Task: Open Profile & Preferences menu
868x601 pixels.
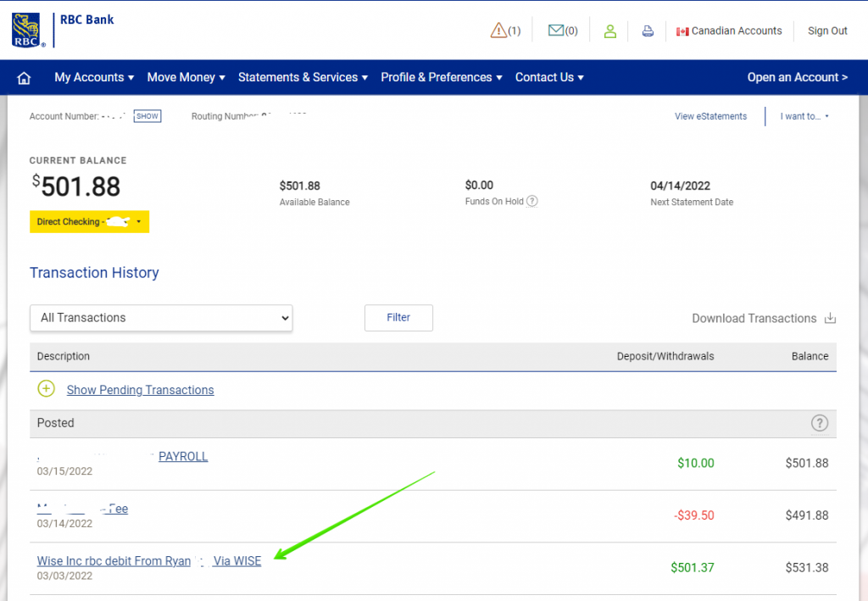Action: pyautogui.click(x=441, y=77)
